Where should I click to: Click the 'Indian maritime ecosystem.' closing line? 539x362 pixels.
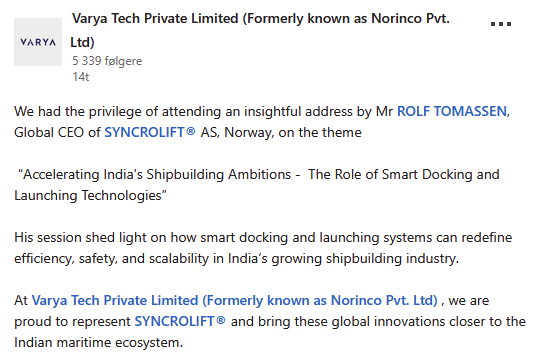tap(99, 342)
